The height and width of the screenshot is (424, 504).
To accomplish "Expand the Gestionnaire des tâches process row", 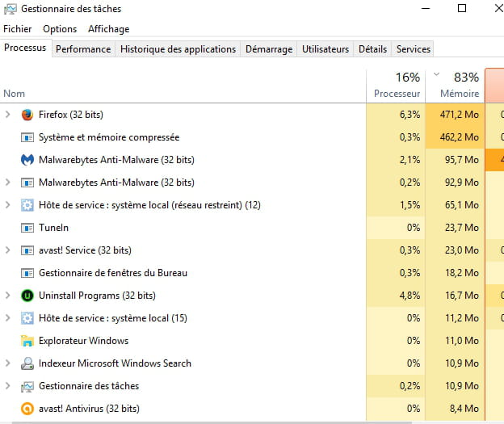I will (8, 386).
